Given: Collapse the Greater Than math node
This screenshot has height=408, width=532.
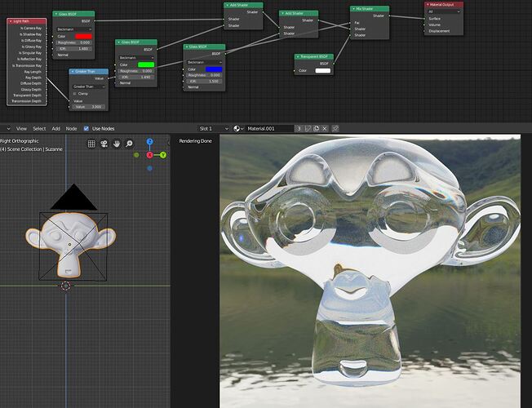Looking at the screenshot, I should pyautogui.click(x=73, y=72).
